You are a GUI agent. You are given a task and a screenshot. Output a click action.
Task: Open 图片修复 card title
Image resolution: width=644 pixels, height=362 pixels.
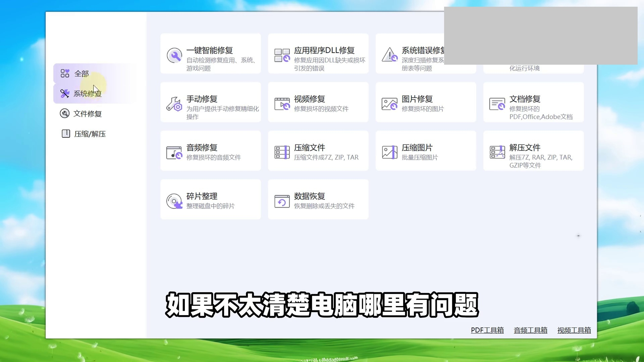(417, 99)
